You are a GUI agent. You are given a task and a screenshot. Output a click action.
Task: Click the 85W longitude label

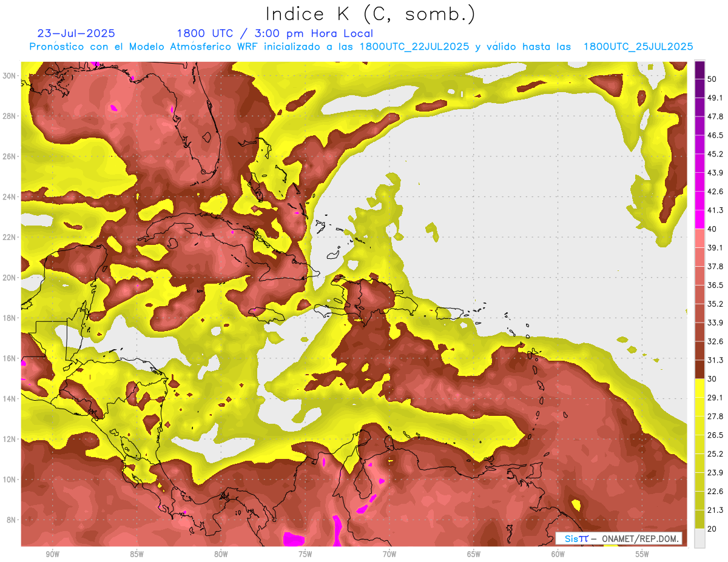click(x=136, y=554)
